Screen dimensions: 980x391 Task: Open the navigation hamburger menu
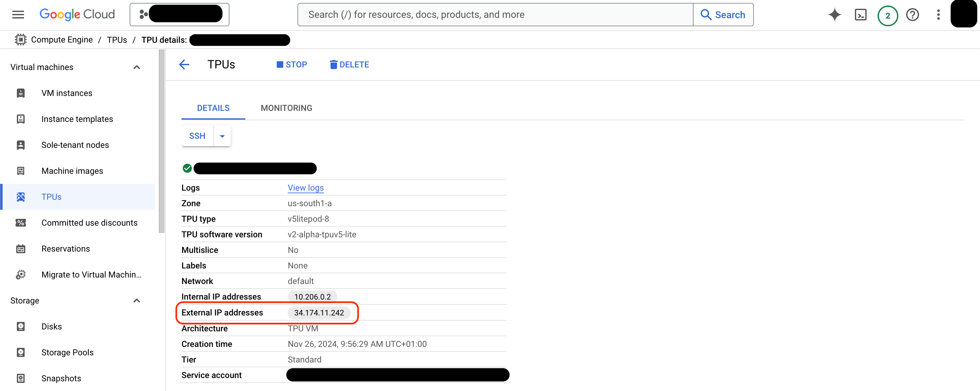[17, 14]
